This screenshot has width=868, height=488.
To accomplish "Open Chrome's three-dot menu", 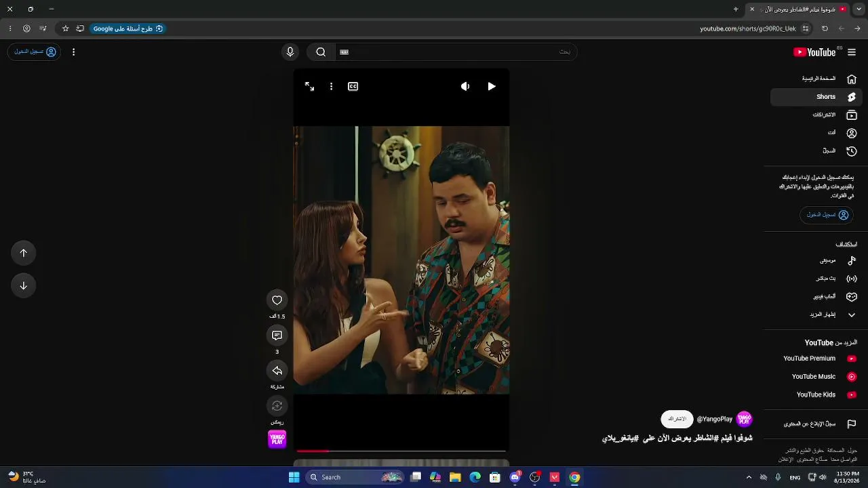I will tap(10, 28).
